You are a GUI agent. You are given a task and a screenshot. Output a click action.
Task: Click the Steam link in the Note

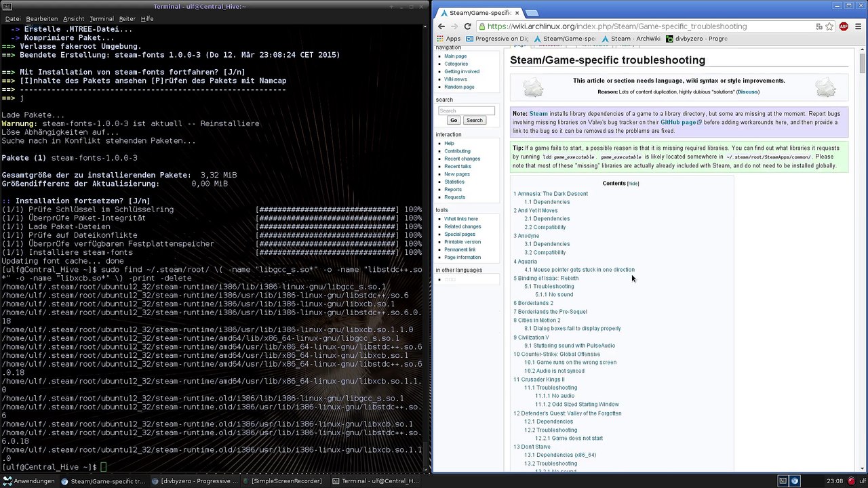(x=538, y=114)
